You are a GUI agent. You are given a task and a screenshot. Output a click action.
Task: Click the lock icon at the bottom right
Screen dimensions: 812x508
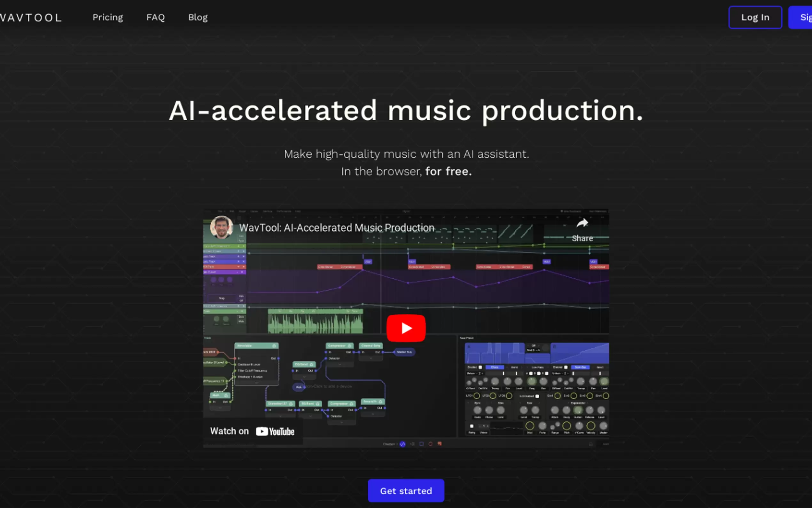coord(591,444)
